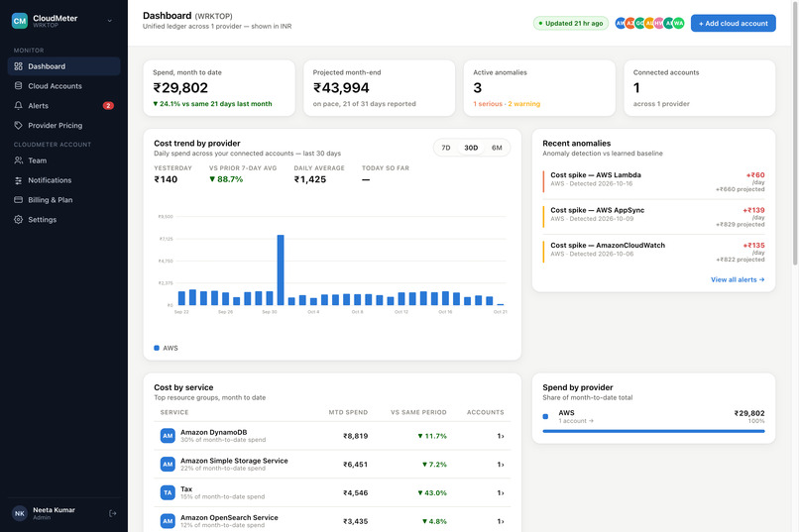Click the Cloud Accounts database icon
799x532 pixels.
point(19,86)
